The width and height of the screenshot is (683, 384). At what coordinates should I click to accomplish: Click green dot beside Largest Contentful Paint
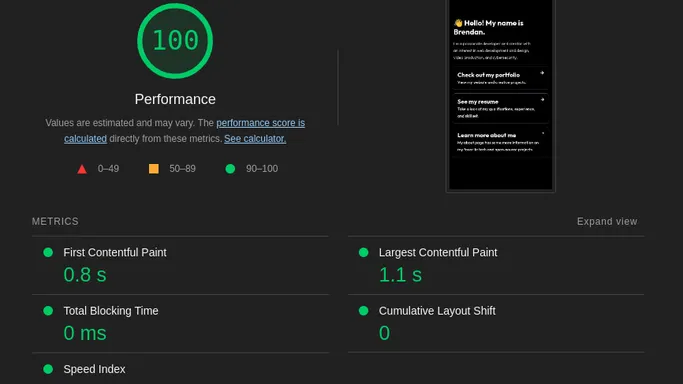tap(364, 253)
